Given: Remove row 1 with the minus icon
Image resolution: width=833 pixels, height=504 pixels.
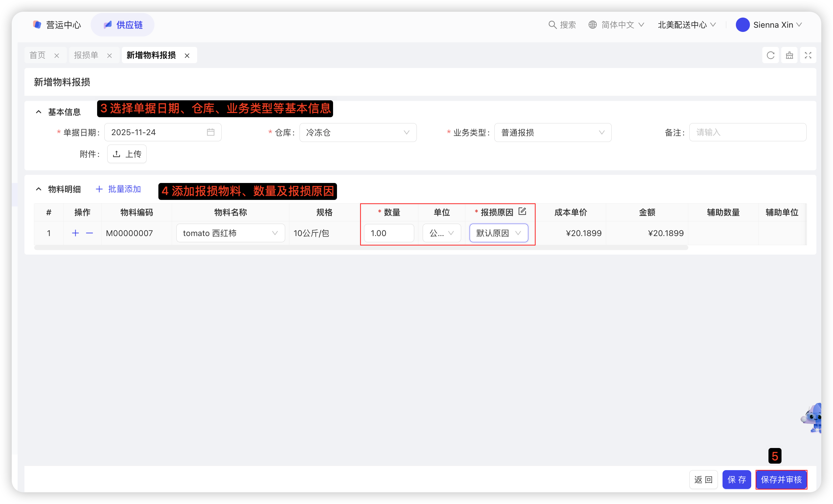Looking at the screenshot, I should [x=89, y=233].
